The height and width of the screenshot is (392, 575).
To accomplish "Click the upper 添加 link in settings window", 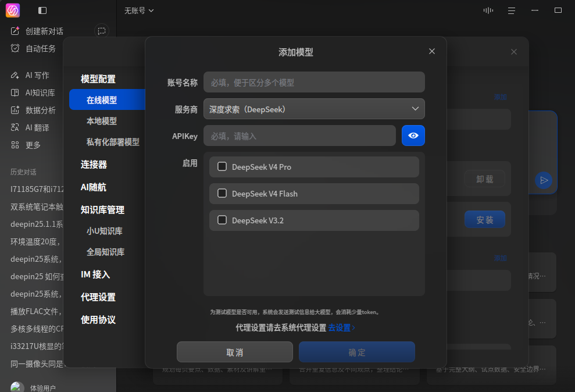I will [500, 97].
